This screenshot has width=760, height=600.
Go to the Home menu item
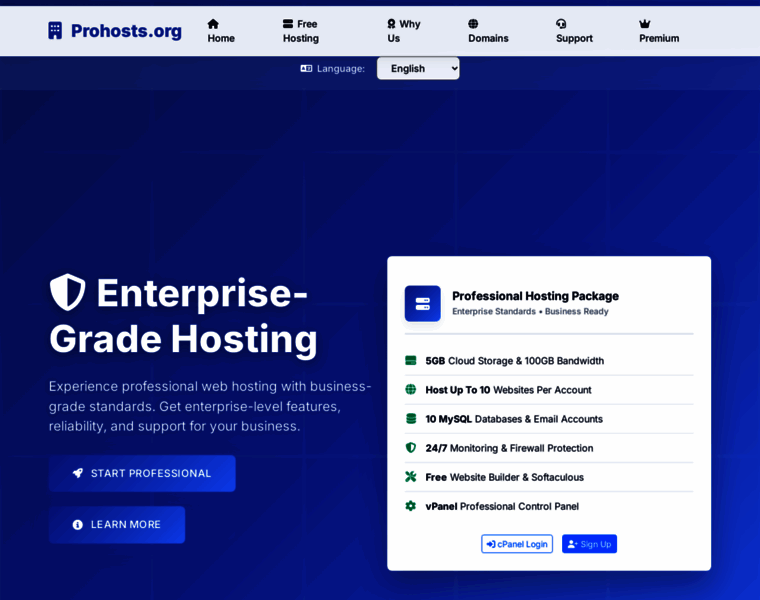pos(221,31)
